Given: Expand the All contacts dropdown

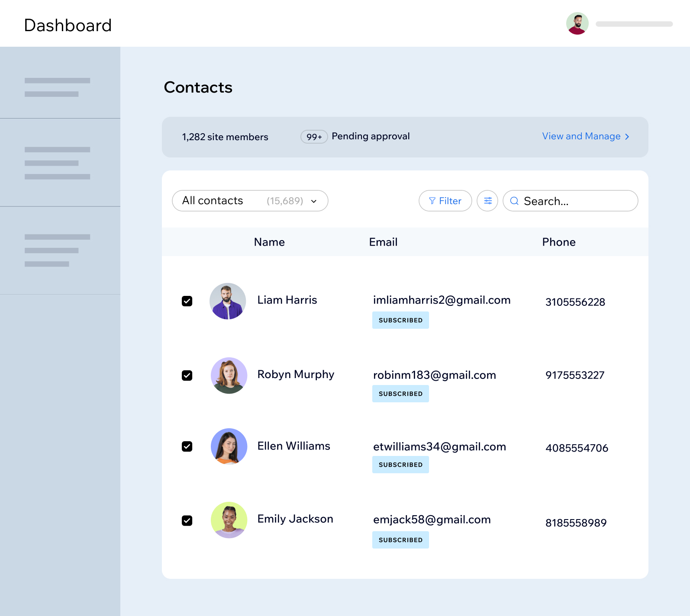Looking at the screenshot, I should pyautogui.click(x=250, y=201).
